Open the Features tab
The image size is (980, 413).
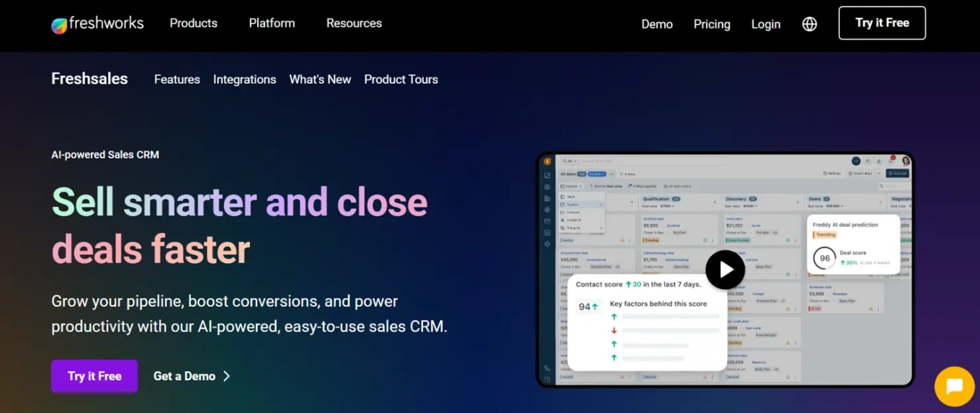pos(177,79)
